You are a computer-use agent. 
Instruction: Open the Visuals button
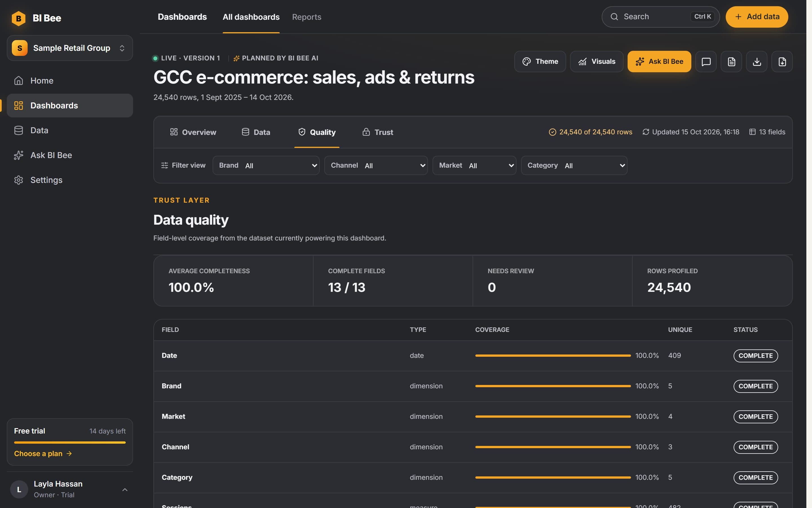pyautogui.click(x=597, y=62)
